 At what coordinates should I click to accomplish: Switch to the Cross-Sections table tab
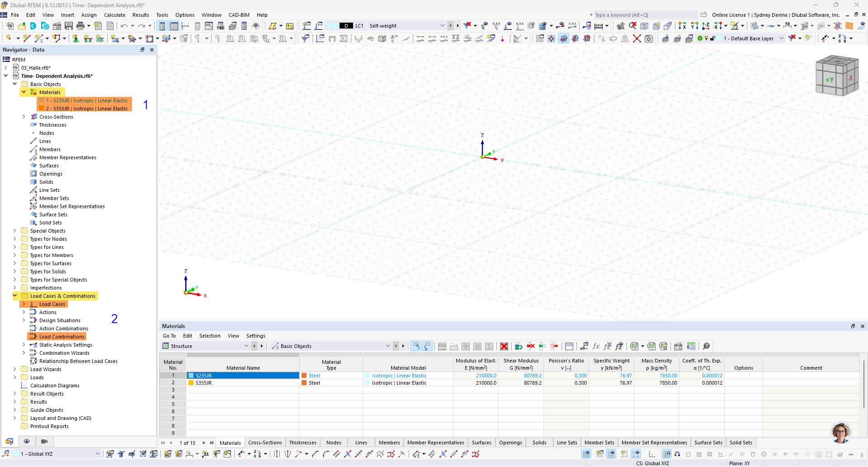[x=265, y=443]
